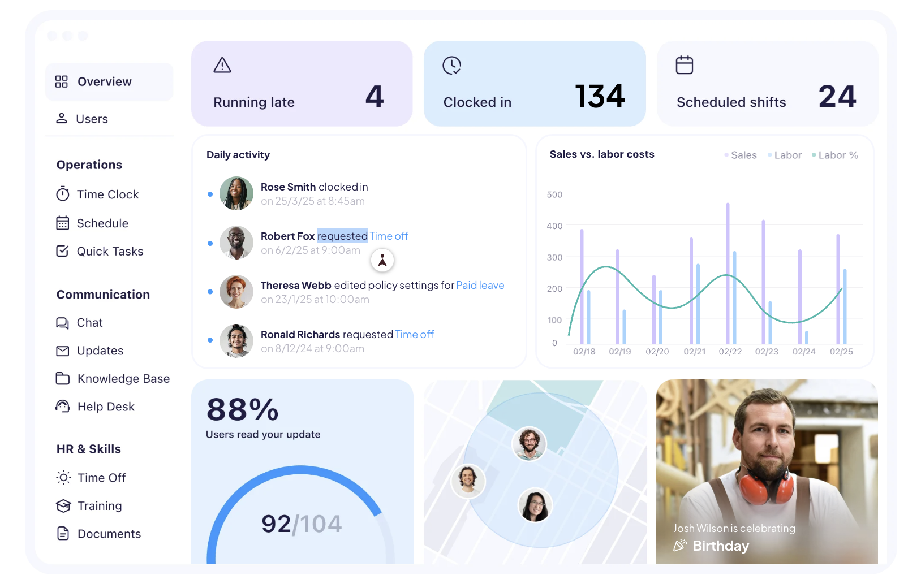Click the 'on 6/2/25 at 9:00am' timestamp
The width and height of the screenshot is (921, 588).
coord(311,250)
